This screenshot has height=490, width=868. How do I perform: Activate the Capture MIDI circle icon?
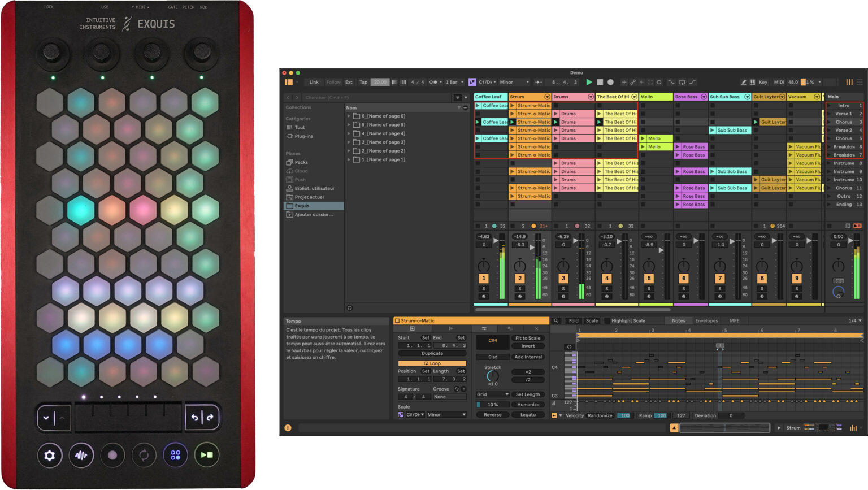659,82
